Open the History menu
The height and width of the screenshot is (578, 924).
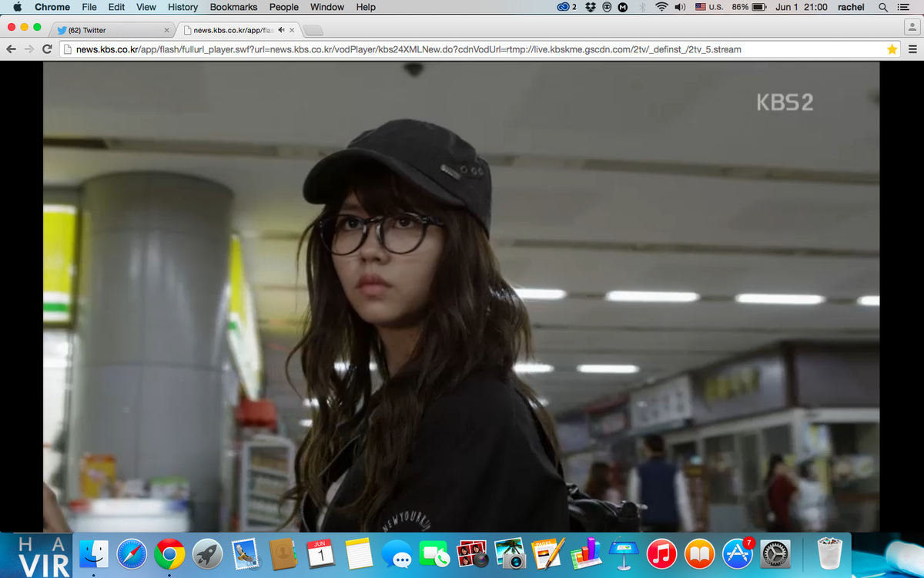pos(182,7)
